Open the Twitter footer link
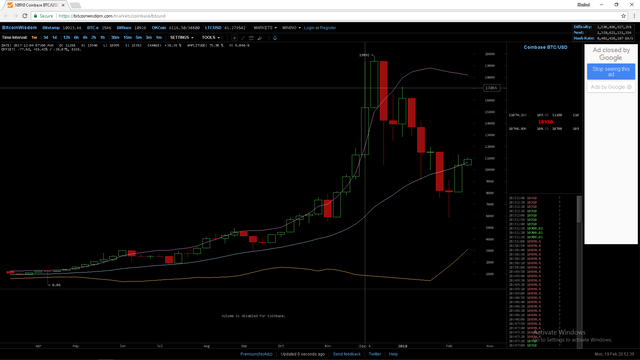 (x=375, y=354)
